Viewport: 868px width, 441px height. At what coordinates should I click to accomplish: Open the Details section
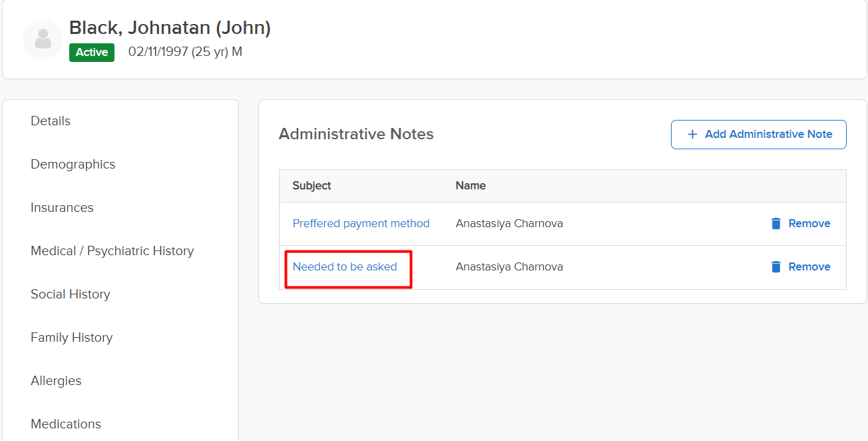click(51, 121)
